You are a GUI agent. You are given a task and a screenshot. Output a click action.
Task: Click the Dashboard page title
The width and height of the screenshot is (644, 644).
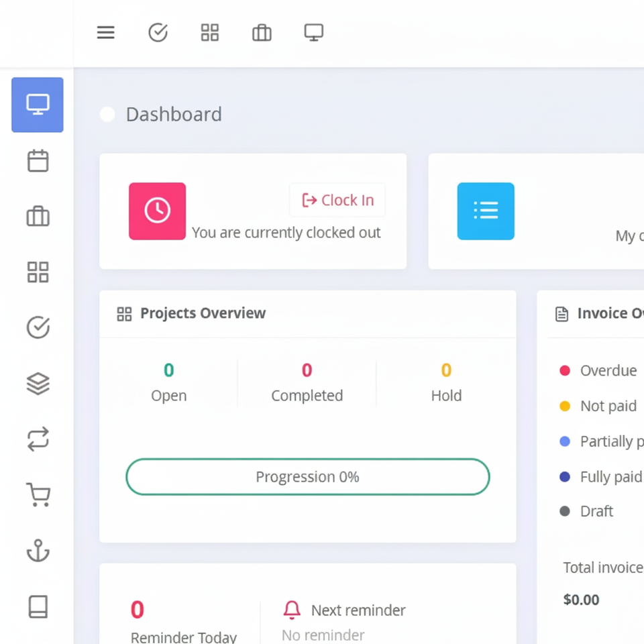tap(174, 114)
